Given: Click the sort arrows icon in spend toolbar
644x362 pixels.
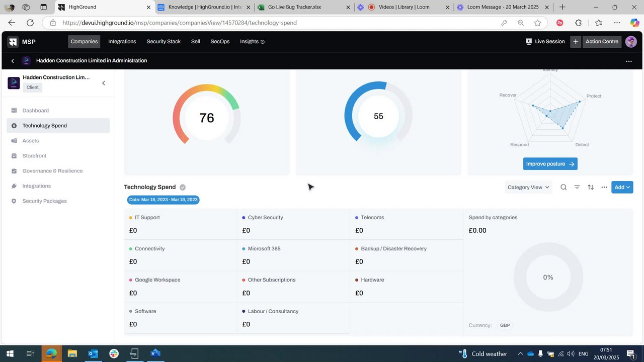Looking at the screenshot, I should (x=591, y=187).
